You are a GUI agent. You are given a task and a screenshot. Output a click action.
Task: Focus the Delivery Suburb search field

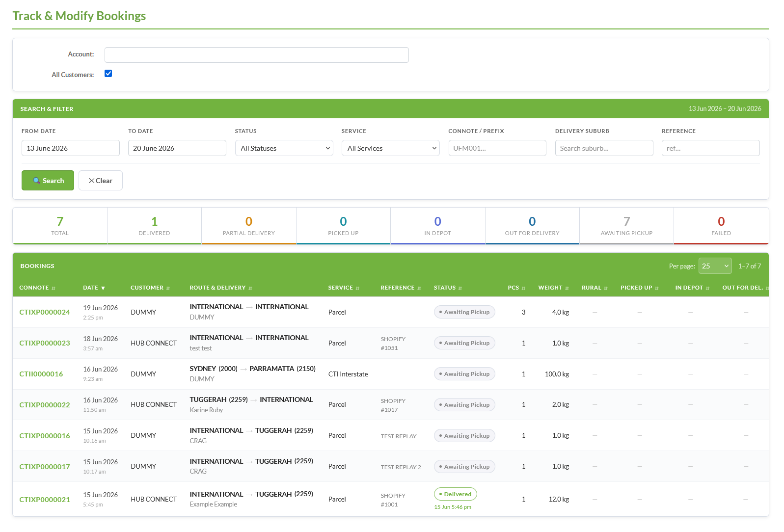click(x=604, y=148)
